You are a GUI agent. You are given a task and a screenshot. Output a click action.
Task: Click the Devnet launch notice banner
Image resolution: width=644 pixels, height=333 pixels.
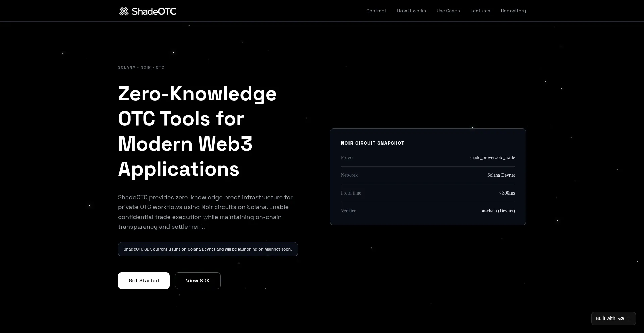(208, 249)
